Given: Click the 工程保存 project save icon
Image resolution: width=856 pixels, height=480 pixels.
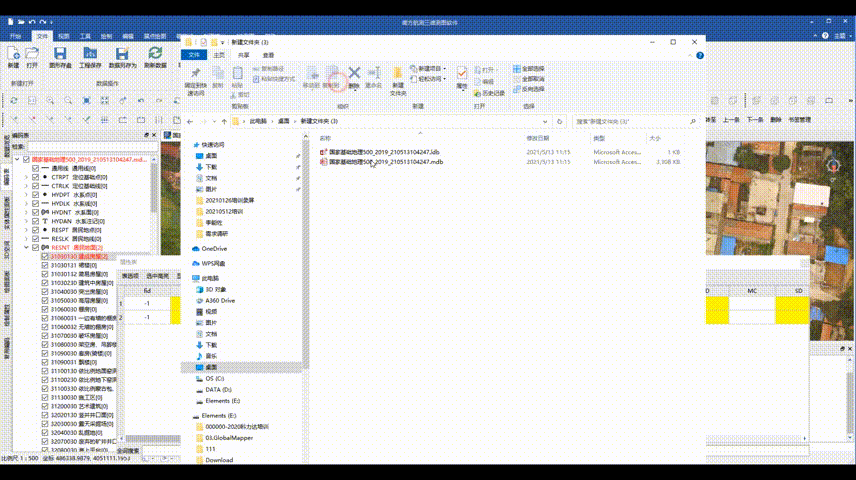Looking at the screenshot, I should (x=90, y=55).
